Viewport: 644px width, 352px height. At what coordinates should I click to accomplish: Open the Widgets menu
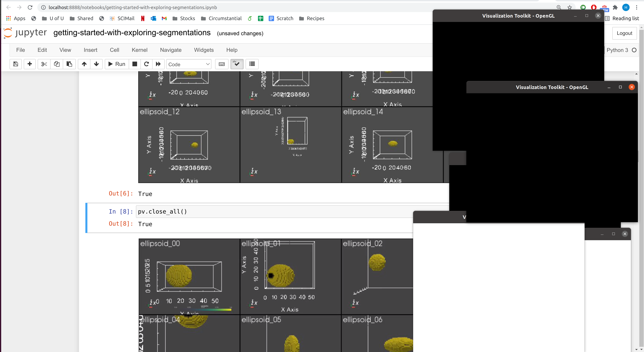[204, 50]
